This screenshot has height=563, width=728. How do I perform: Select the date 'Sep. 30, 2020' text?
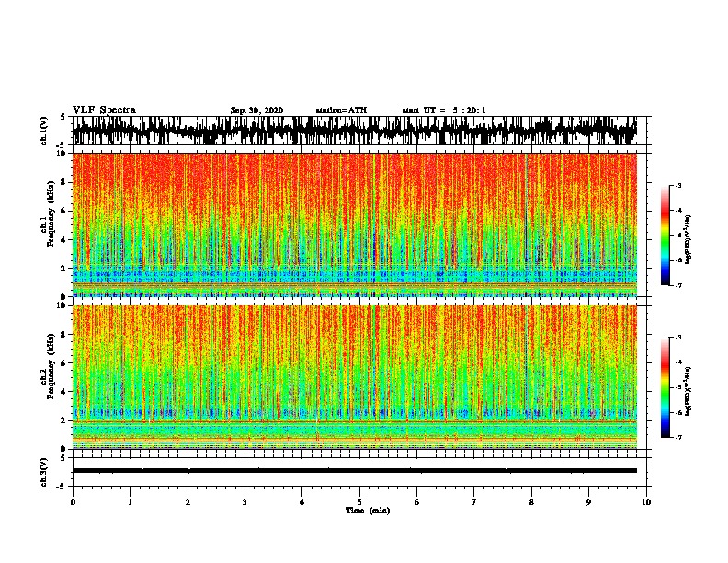click(x=256, y=110)
